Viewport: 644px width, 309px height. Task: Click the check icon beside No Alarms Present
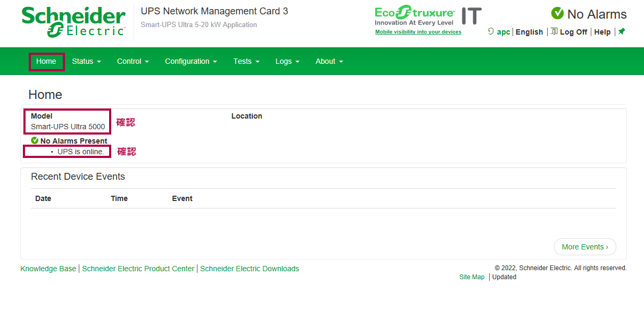tap(35, 140)
